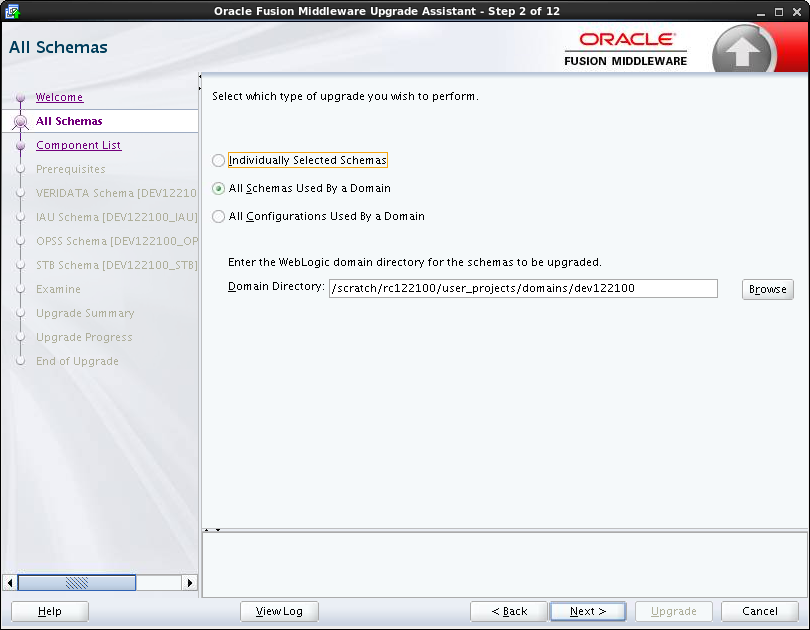Viewport: 810px width, 630px height.
Task: Click the End of Upgrade step
Action: coord(77,361)
